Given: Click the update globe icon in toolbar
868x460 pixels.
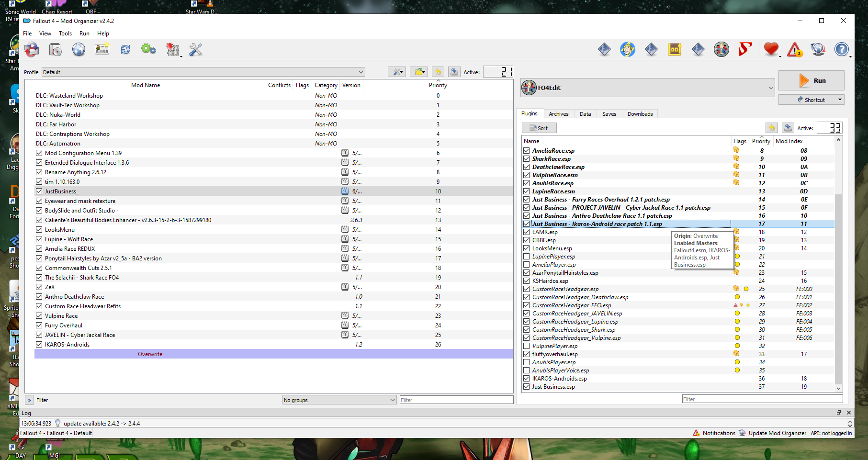Looking at the screenshot, I should click(x=818, y=49).
